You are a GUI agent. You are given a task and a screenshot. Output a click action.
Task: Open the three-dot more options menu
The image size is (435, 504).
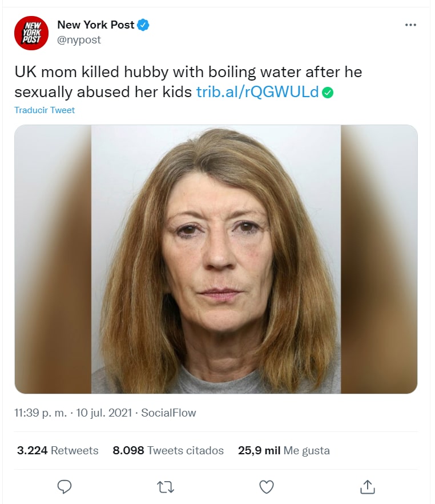410,25
